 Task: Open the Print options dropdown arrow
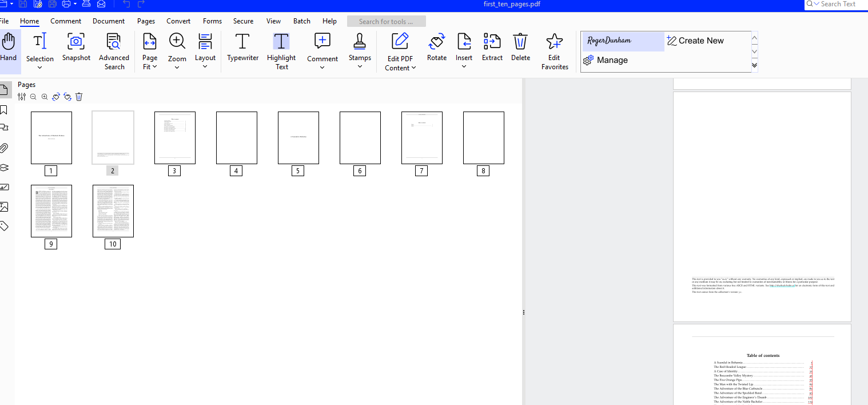[x=75, y=4]
